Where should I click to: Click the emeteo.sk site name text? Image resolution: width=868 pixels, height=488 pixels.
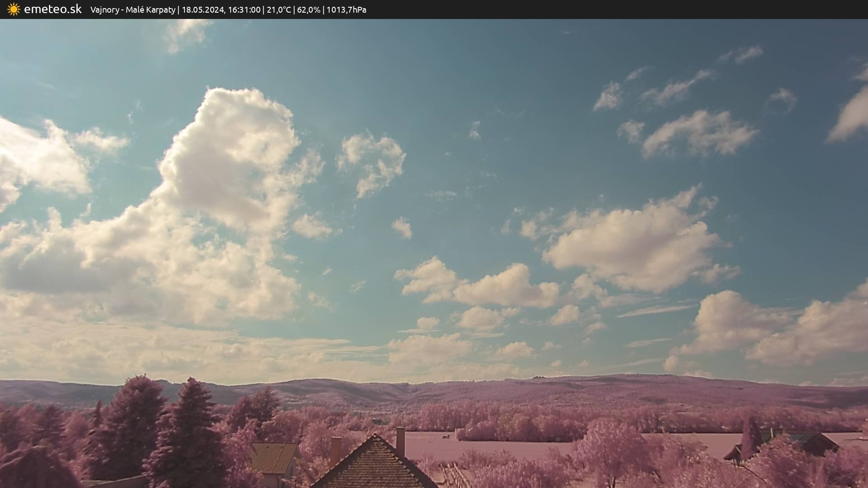pos(52,9)
